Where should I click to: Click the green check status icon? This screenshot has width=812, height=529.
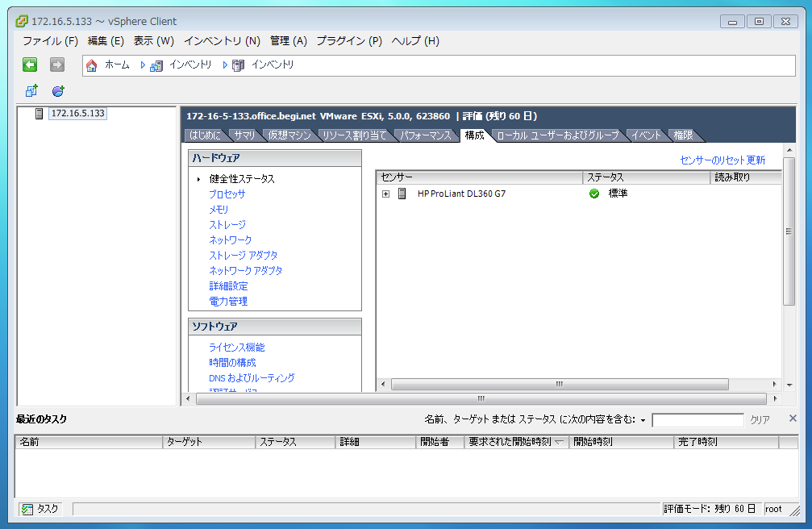(x=594, y=194)
